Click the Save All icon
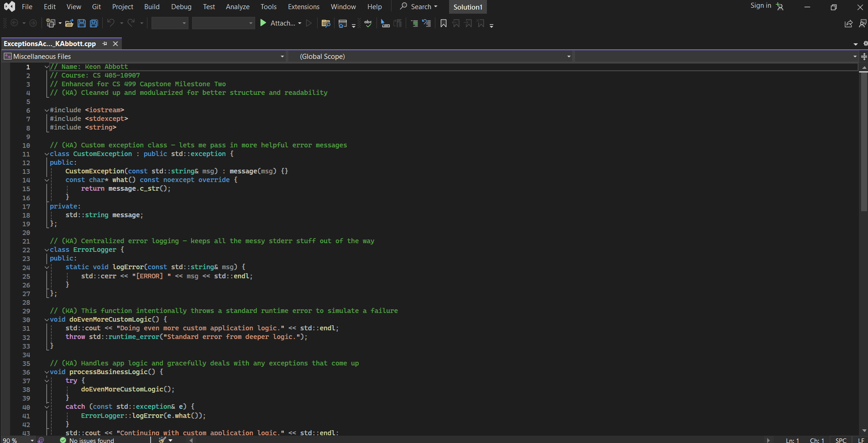 (94, 23)
